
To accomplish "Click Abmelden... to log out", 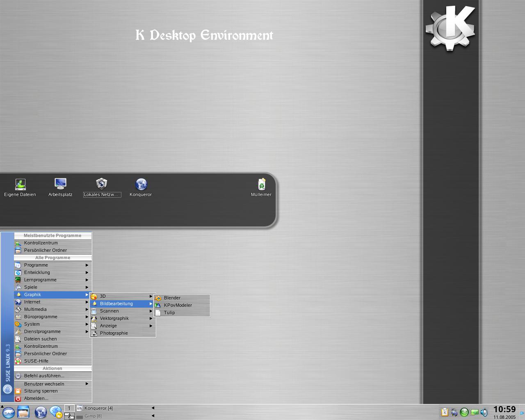I will pyautogui.click(x=52, y=398).
